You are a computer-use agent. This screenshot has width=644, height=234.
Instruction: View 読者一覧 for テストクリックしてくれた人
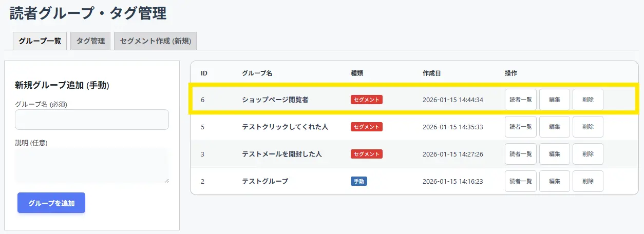point(520,127)
